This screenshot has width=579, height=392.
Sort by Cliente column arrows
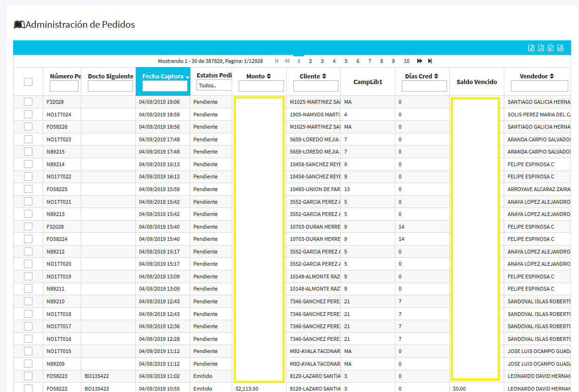pos(324,76)
